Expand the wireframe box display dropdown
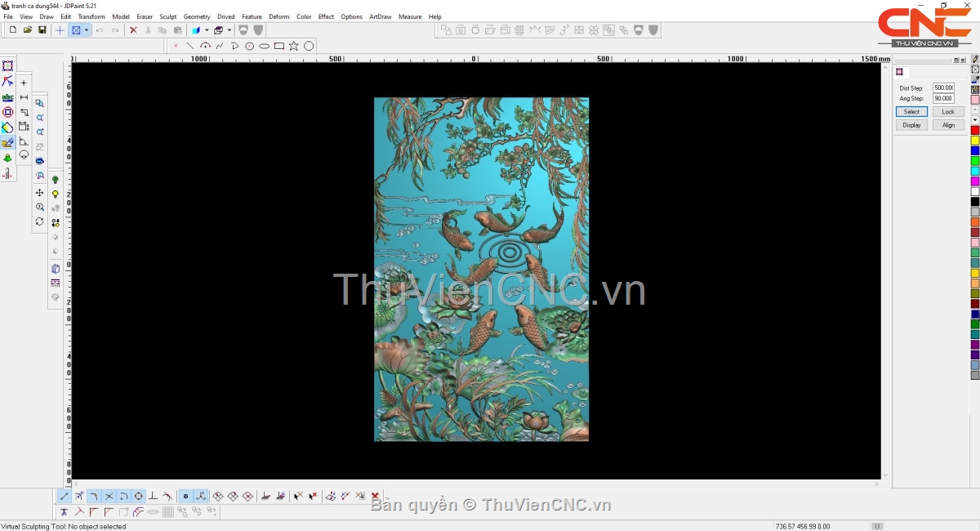 pos(229,30)
